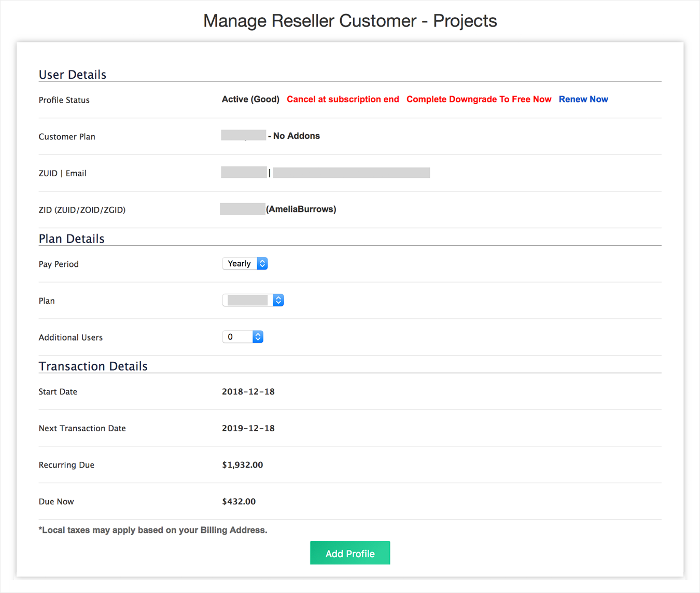Screen dimensions: 700x593
Task: Click the Manage Reseller Customer page title
Action: pos(350,21)
